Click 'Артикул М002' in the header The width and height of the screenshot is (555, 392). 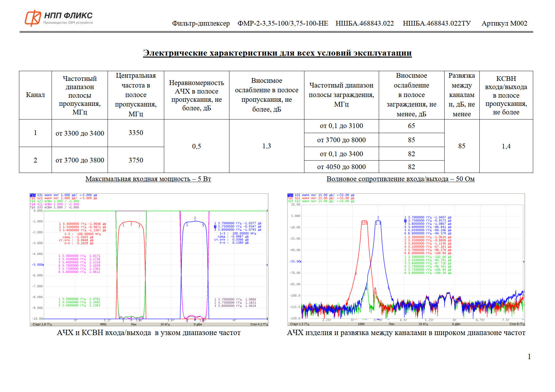[504, 23]
